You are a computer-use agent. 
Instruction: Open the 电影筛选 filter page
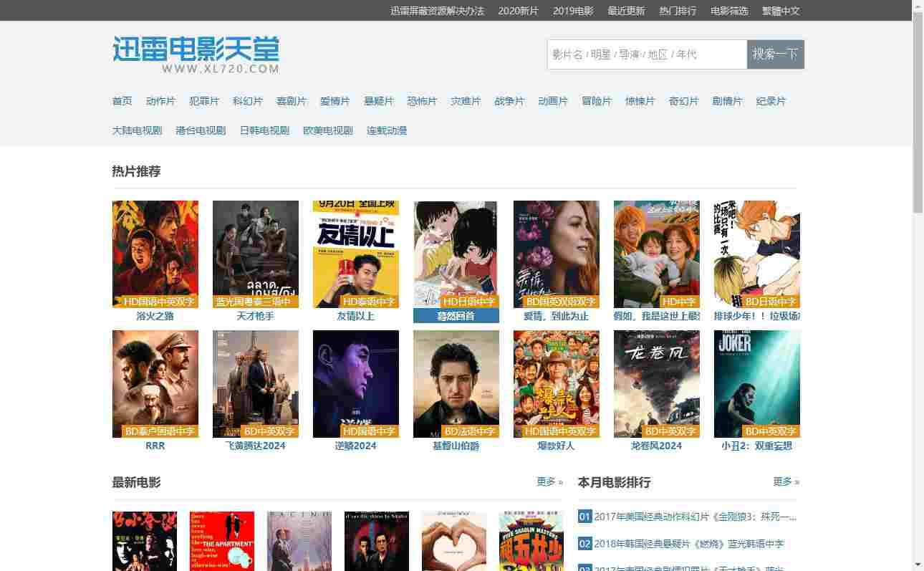(x=729, y=11)
